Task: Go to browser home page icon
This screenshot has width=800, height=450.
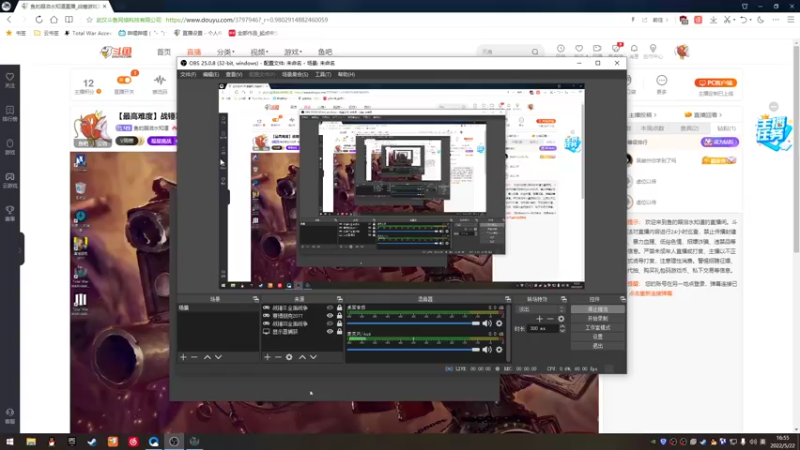Action: pos(54,20)
